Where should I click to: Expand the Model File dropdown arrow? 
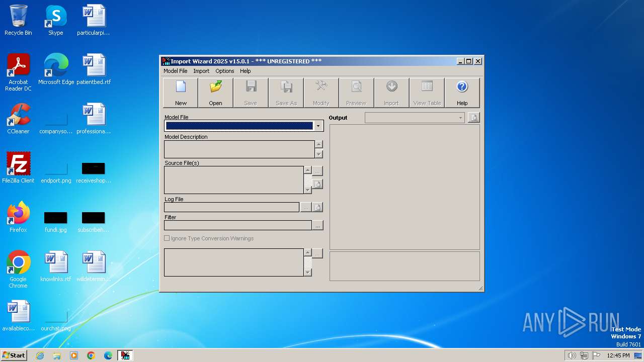318,126
